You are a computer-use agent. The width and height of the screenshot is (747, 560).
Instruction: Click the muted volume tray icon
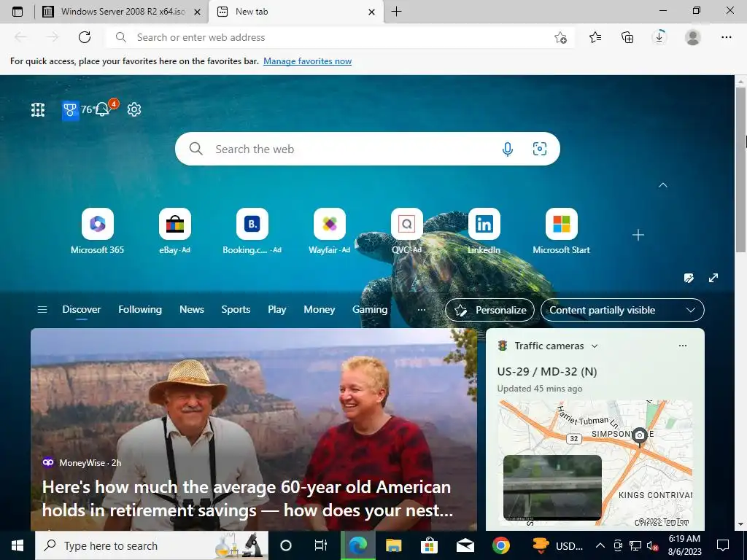tap(651, 545)
